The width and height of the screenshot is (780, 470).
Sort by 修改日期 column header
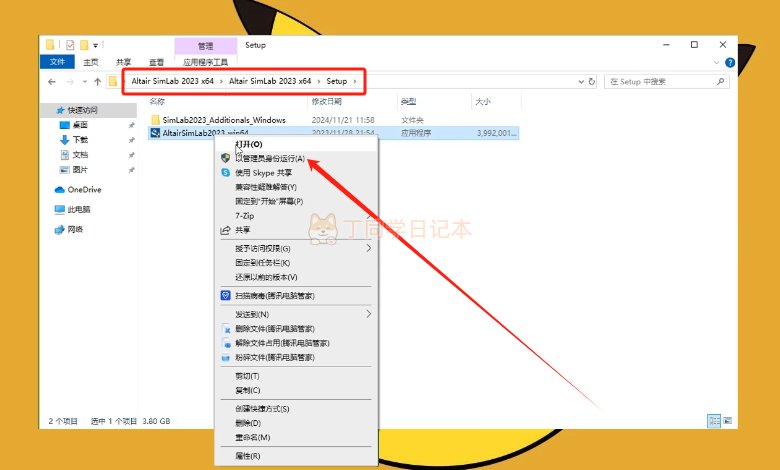tap(327, 101)
